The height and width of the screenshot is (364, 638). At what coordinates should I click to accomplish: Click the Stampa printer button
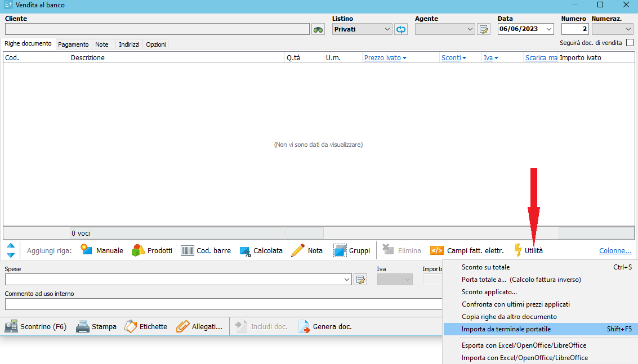(x=96, y=326)
